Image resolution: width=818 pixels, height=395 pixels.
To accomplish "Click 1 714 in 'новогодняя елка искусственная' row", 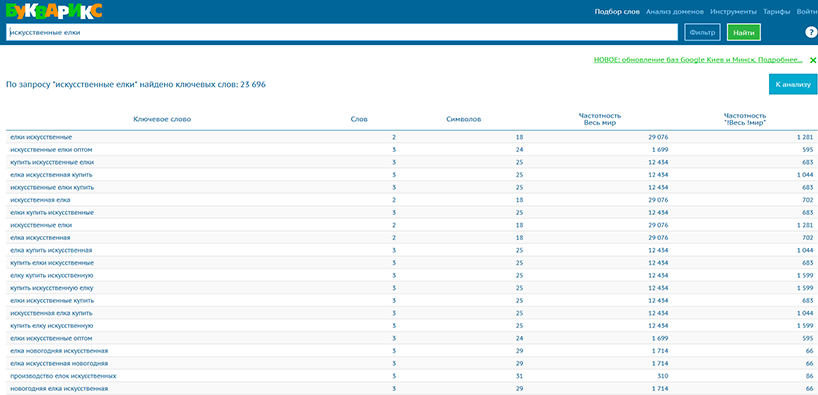I will pyautogui.click(x=660, y=389).
